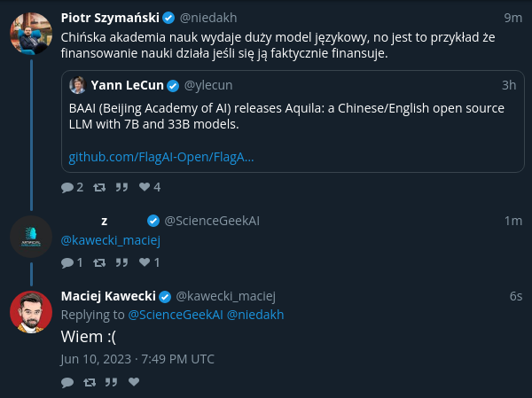Open Piotr Szymański's profile picture
This screenshot has width=532, height=398.
(31, 34)
